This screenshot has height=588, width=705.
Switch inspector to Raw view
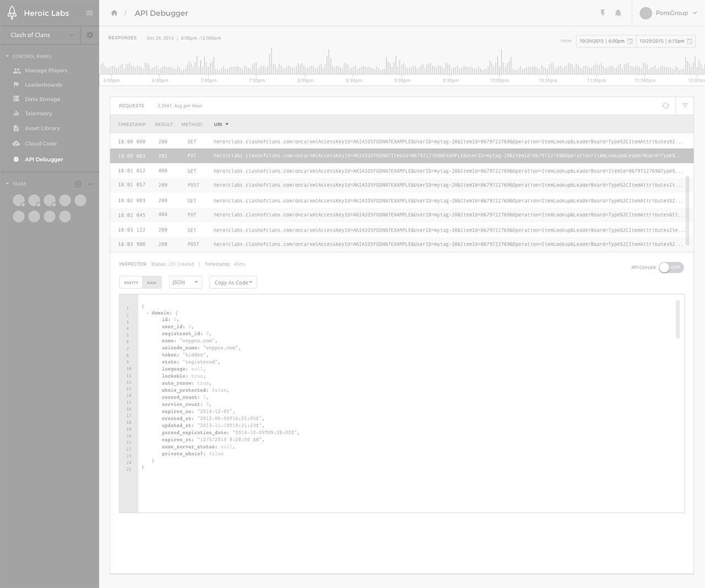tap(151, 283)
